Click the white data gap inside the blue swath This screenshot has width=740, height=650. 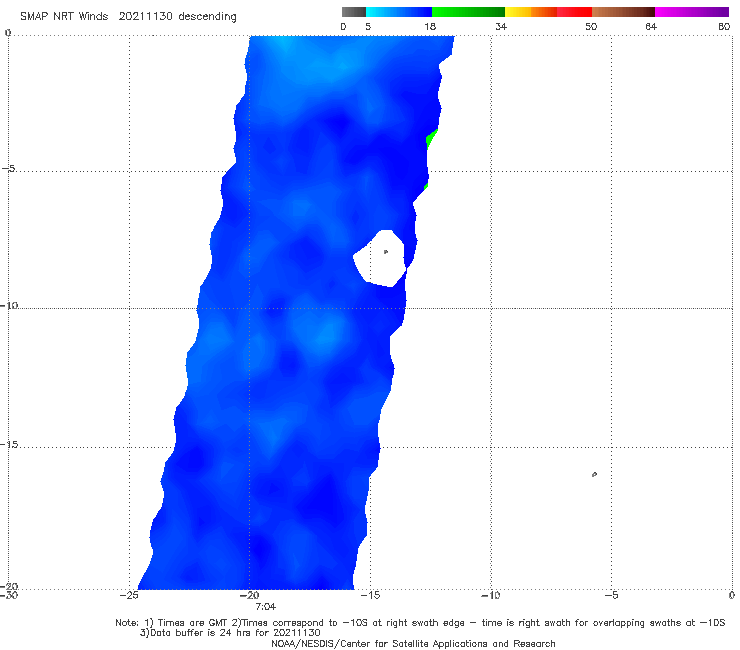(381, 259)
